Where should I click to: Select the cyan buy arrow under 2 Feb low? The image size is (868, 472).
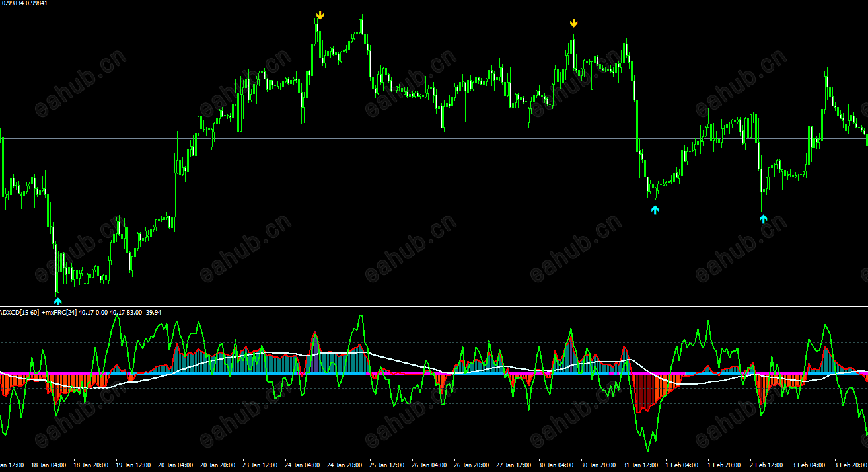point(764,219)
